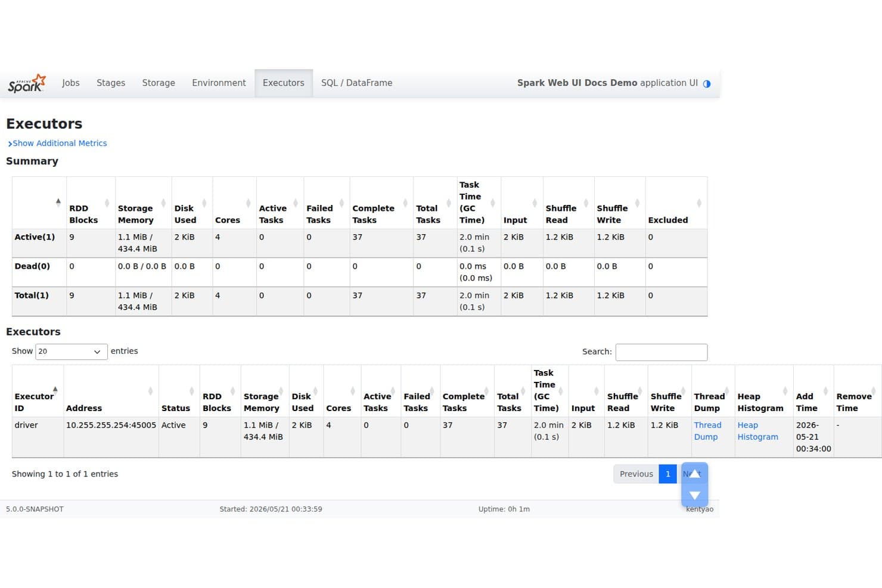Toggle the dark mode theme icon
The image size is (882, 588).
707,84
